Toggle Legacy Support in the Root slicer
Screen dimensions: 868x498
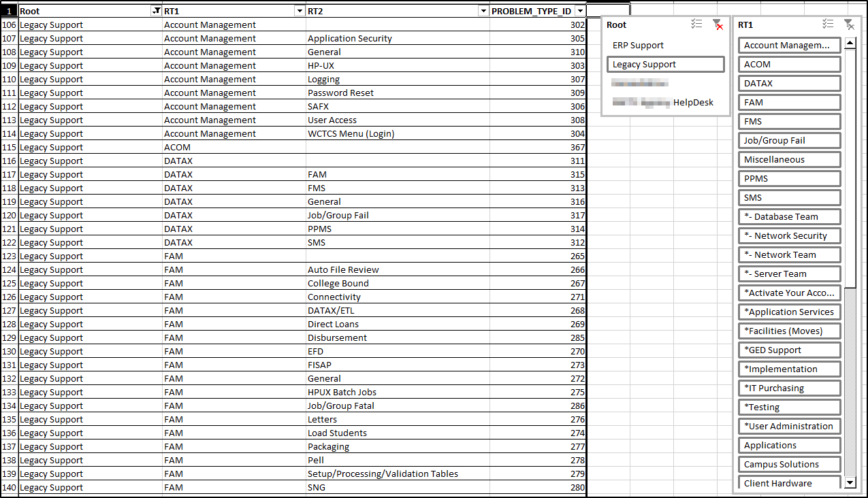pyautogui.click(x=665, y=64)
